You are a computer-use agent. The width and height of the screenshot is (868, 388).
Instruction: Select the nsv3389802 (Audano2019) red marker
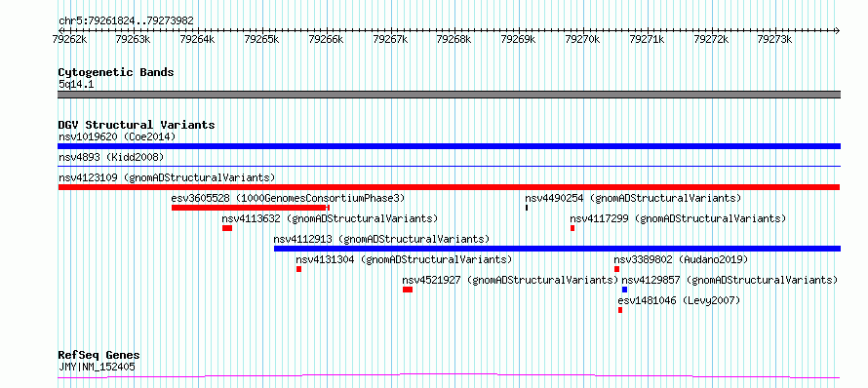616,269
